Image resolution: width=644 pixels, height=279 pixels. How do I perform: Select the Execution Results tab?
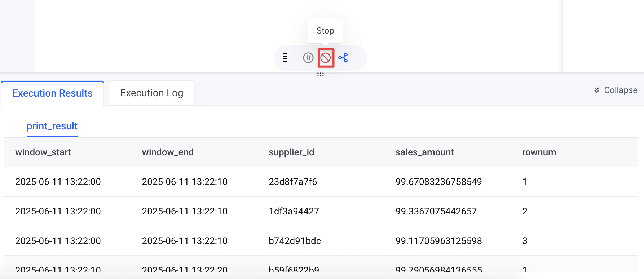(x=52, y=93)
